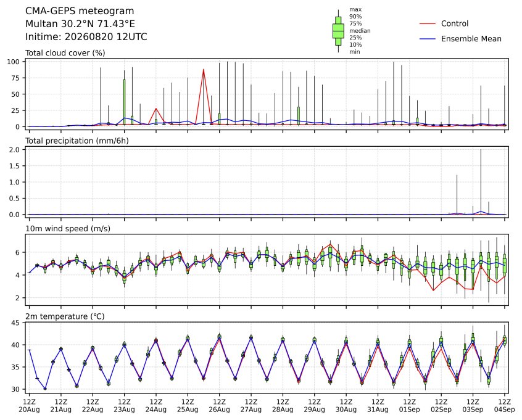522x420 pixels.
Task: Click the "0.5" tick on precipitation axis
Action: [15, 199]
